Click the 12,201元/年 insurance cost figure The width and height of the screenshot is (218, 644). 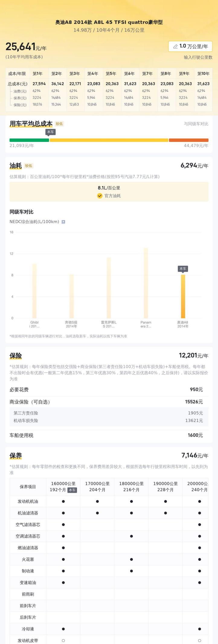[x=194, y=355]
